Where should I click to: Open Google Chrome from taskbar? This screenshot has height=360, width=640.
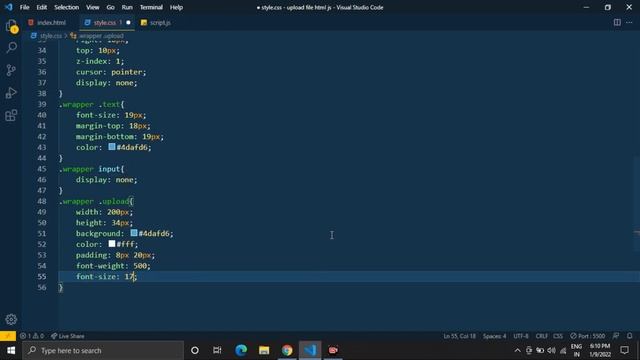287,350
